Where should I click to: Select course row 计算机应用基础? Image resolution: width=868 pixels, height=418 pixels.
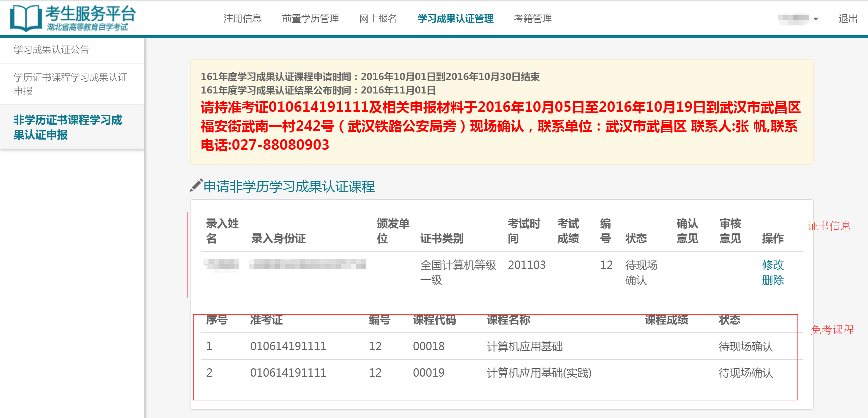[524, 346]
